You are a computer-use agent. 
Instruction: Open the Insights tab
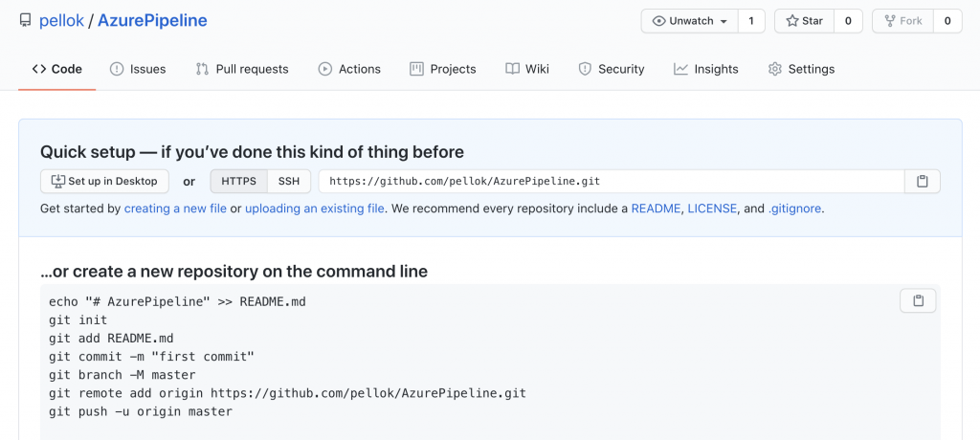click(706, 69)
